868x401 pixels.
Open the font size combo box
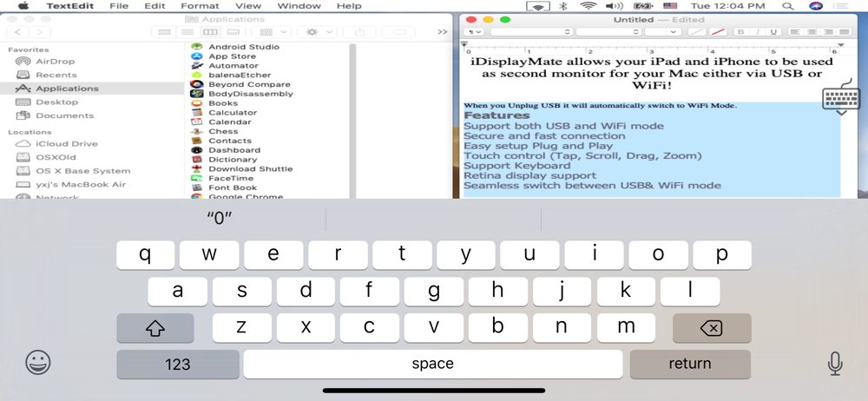pos(662,32)
